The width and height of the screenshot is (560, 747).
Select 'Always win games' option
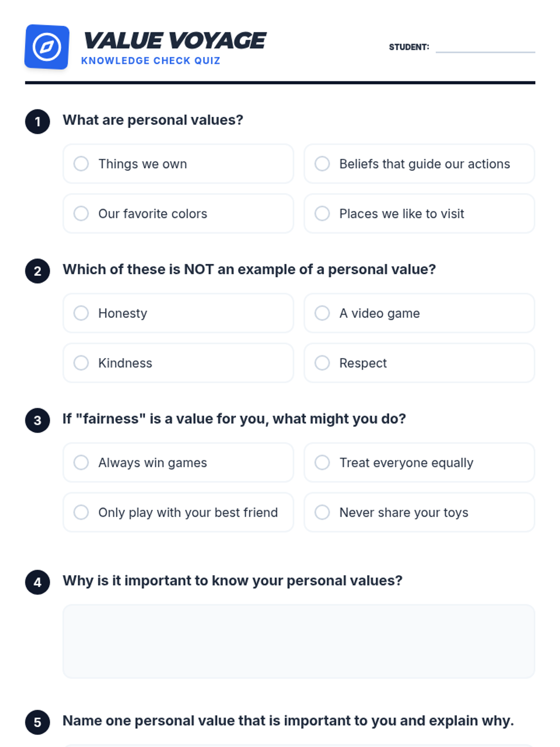point(178,463)
